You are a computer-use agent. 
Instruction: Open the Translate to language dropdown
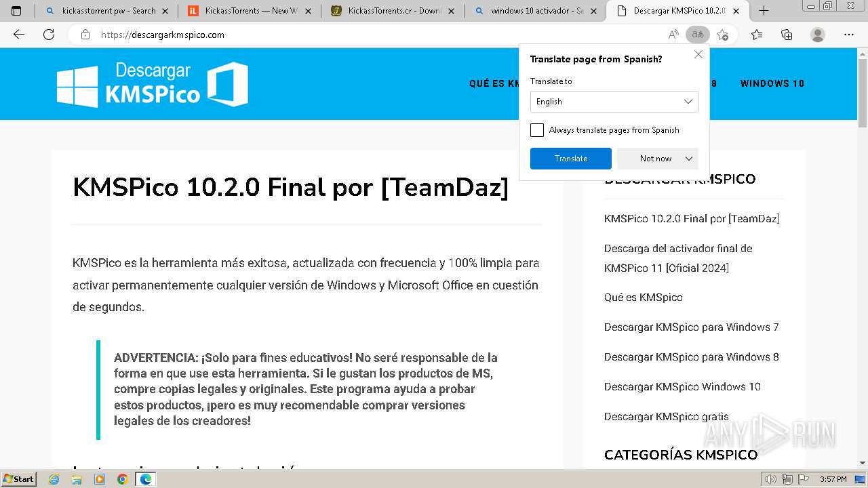point(614,102)
